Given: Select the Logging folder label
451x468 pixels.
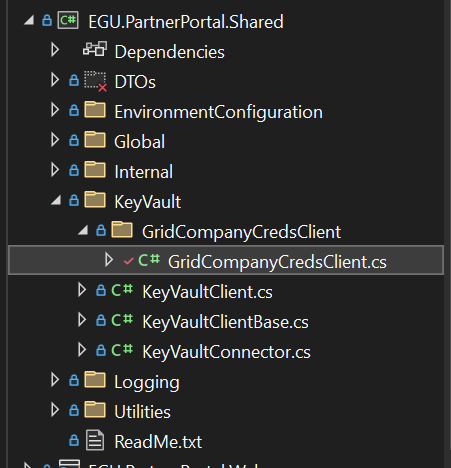Looking at the screenshot, I should [147, 382].
